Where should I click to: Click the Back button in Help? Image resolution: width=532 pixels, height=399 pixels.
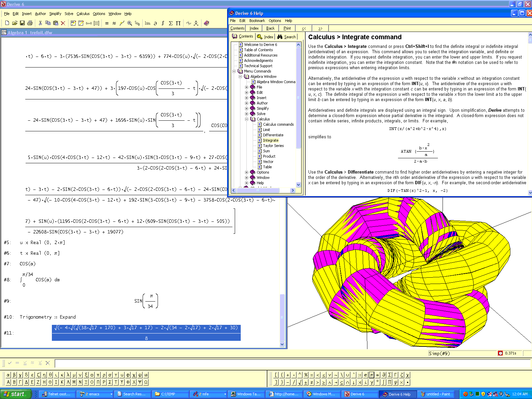tap(270, 28)
